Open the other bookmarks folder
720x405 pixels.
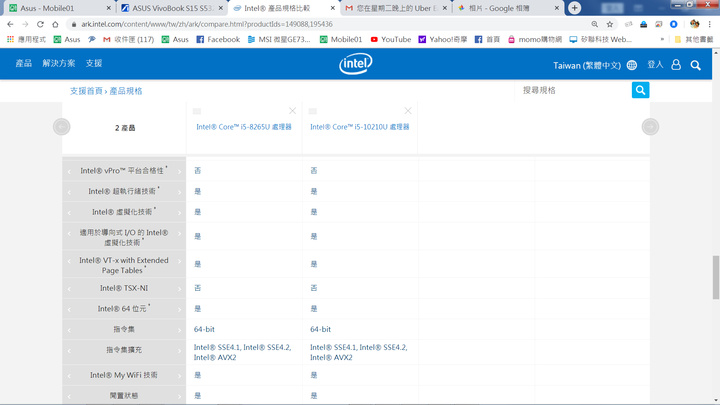tap(694, 39)
